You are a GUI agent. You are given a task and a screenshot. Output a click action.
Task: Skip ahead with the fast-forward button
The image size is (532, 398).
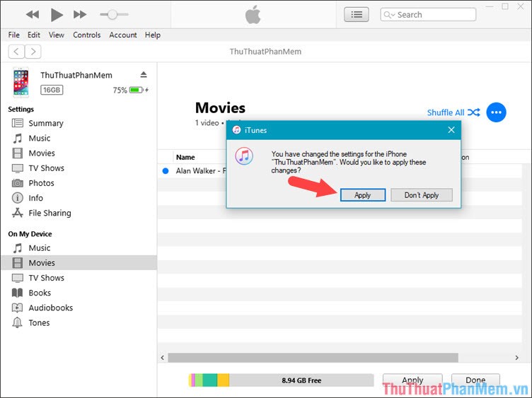[x=80, y=15]
